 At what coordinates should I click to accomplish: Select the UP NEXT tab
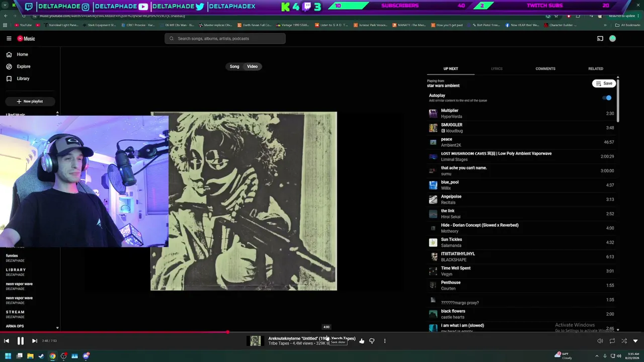[451, 69]
